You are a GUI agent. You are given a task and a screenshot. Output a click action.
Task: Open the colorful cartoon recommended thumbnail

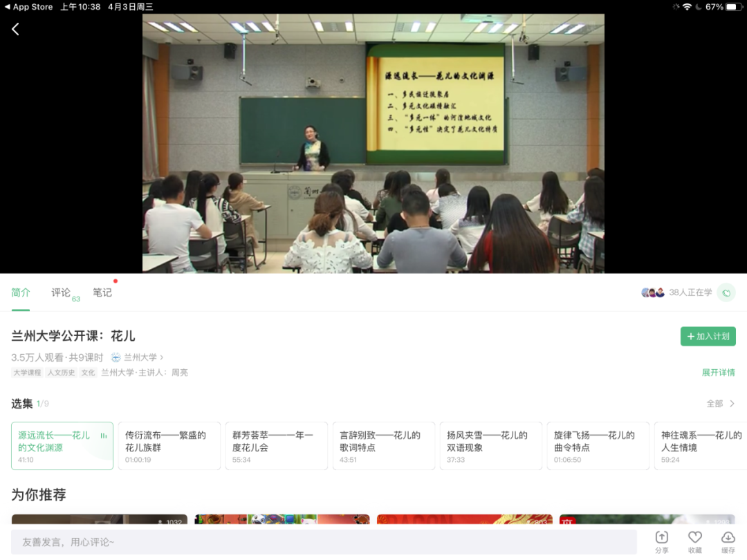(282, 519)
